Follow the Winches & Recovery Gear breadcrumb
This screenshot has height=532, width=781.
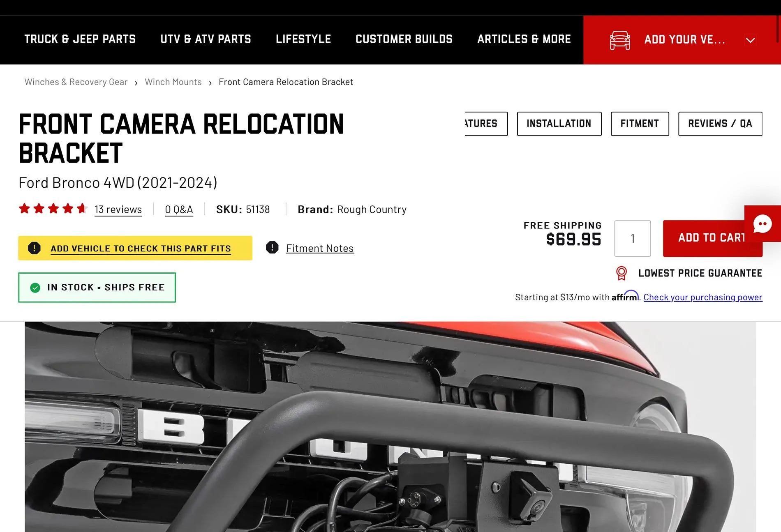click(x=76, y=82)
